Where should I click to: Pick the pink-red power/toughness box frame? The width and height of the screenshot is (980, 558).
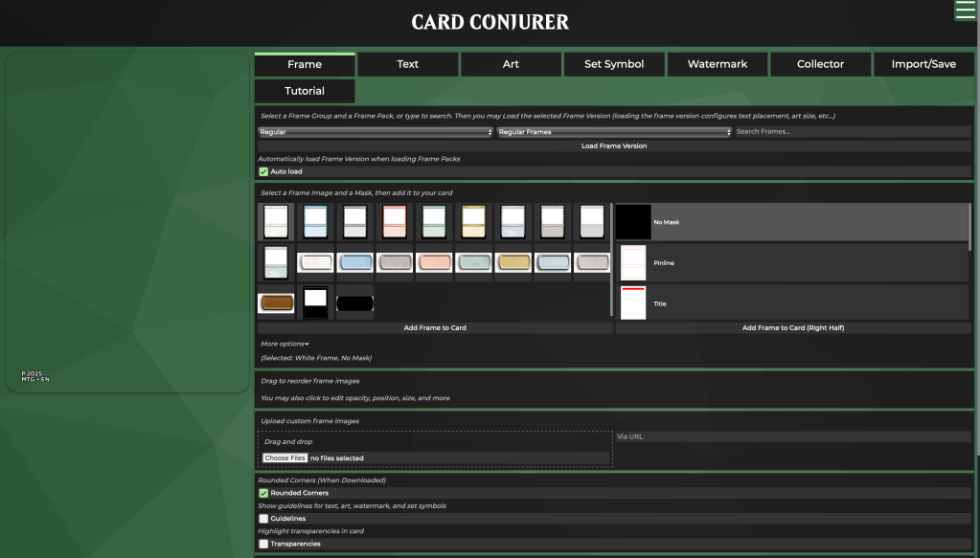[x=434, y=262]
